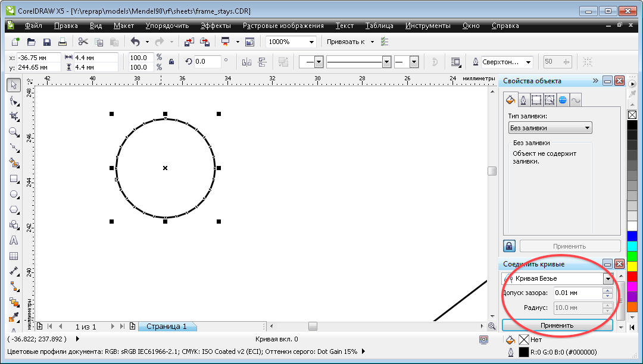This screenshot has height=364, width=643.
Task: Select the Zoom magnifier tool
Action: 14,131
